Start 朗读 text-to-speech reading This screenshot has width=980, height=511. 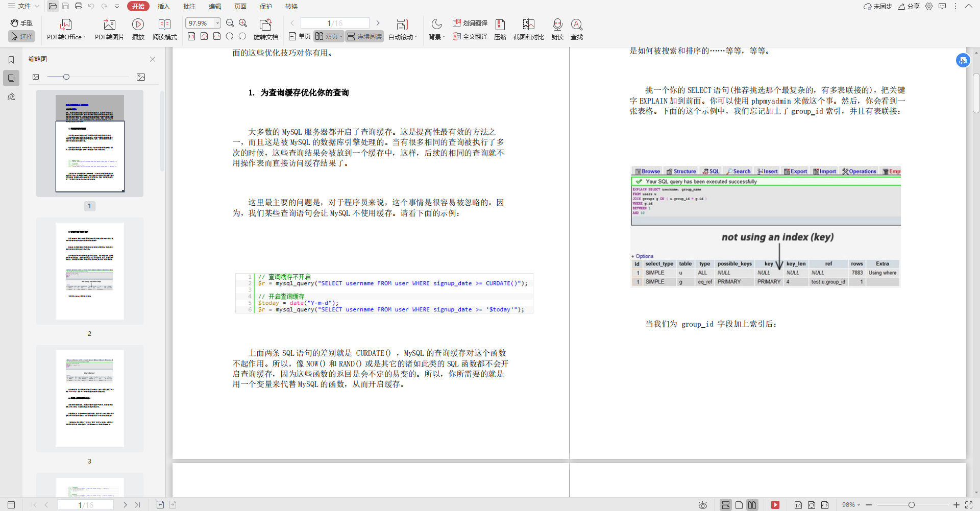pyautogui.click(x=557, y=29)
